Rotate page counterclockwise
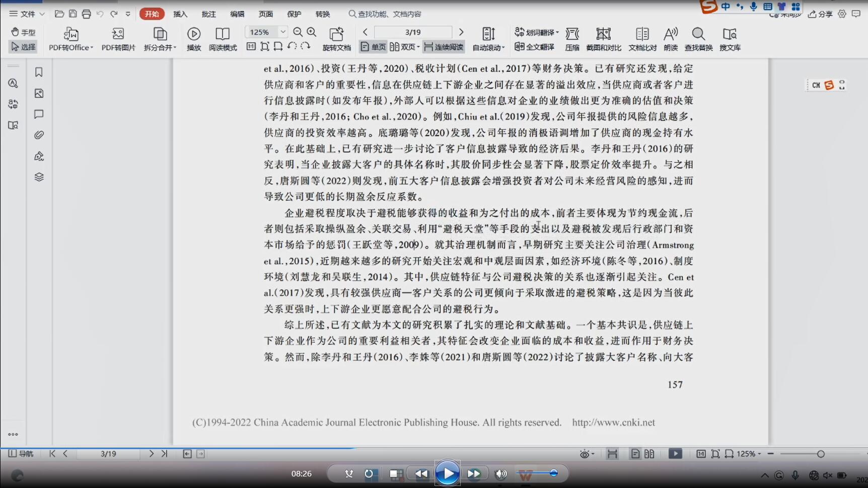 [292, 46]
